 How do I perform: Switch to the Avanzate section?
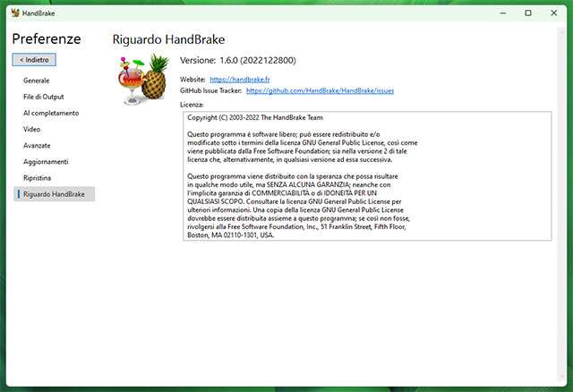point(37,145)
